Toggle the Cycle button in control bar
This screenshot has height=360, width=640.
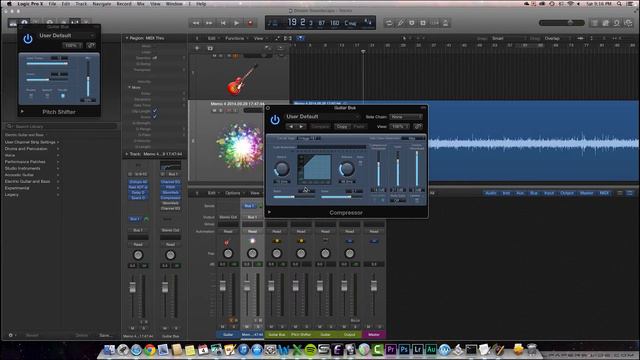click(389, 23)
